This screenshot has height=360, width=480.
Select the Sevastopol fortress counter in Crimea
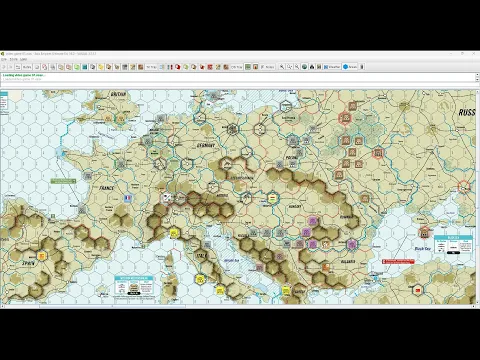tap(424, 233)
